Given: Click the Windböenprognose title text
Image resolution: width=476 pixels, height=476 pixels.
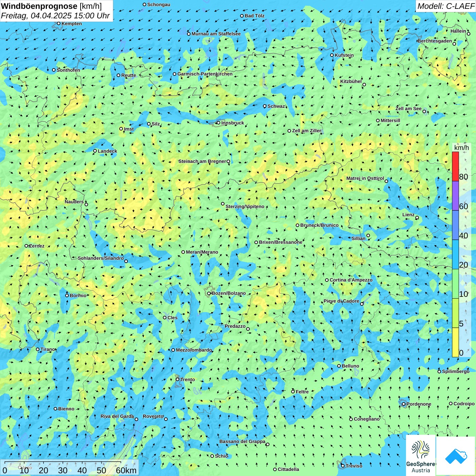Looking at the screenshot, I should point(51,6).
